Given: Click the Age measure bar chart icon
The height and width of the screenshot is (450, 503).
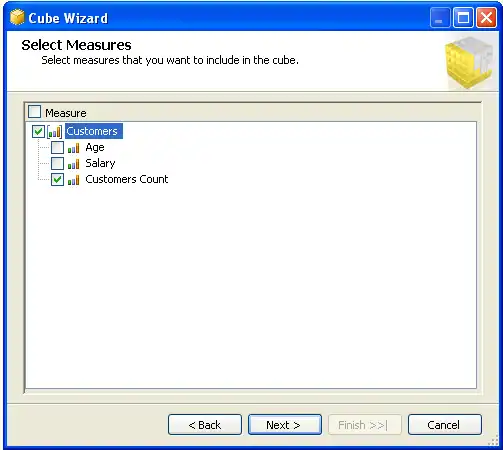Looking at the screenshot, I should 73,148.
